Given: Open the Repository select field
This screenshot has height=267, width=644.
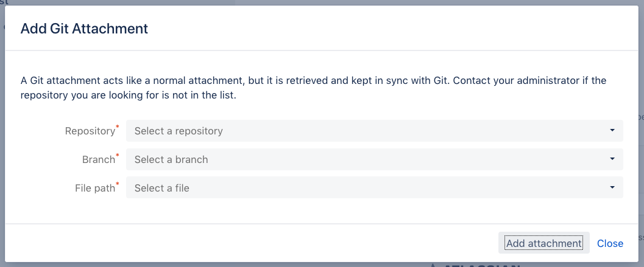Looking at the screenshot, I should click(x=374, y=131).
